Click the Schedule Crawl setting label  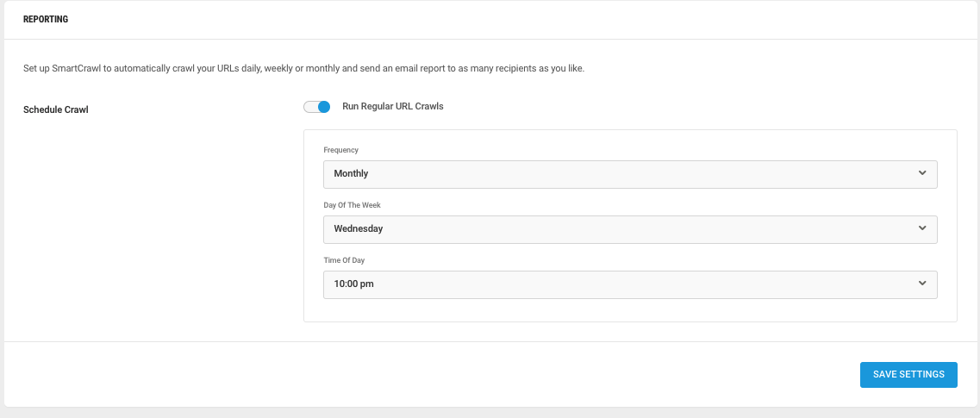[56, 109]
